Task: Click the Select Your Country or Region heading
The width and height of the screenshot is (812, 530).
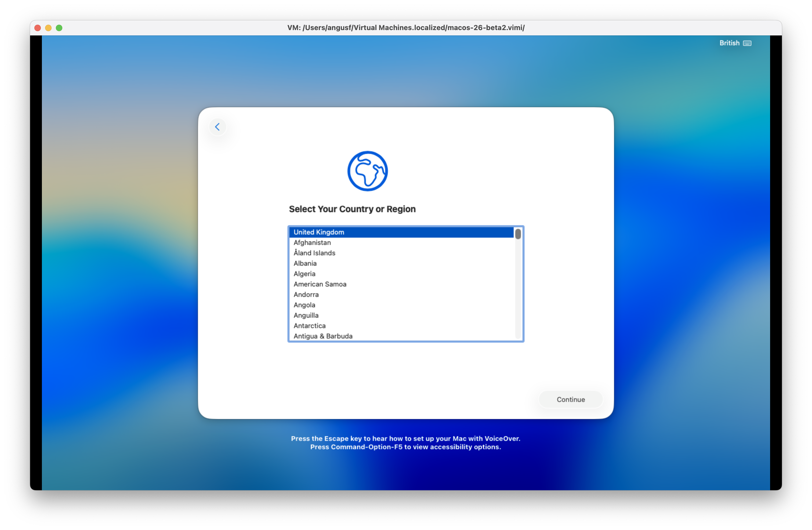Action: pyautogui.click(x=352, y=209)
